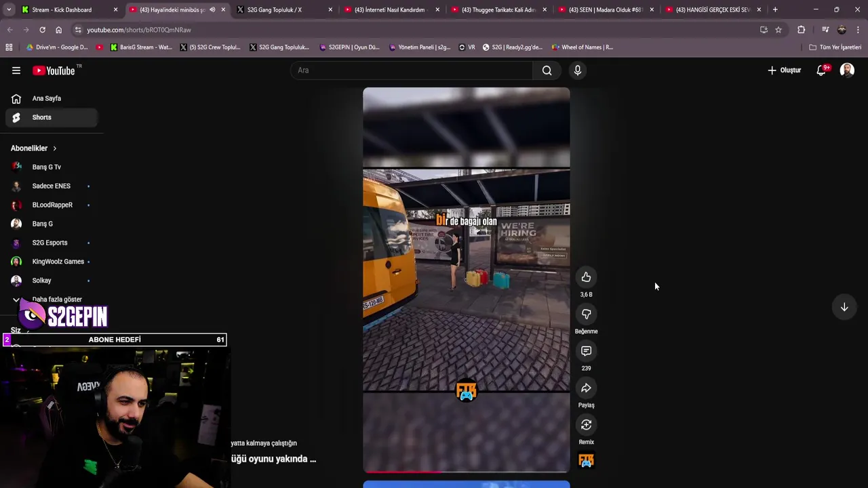
Task: Like the Short with thumbs up
Action: (586, 277)
